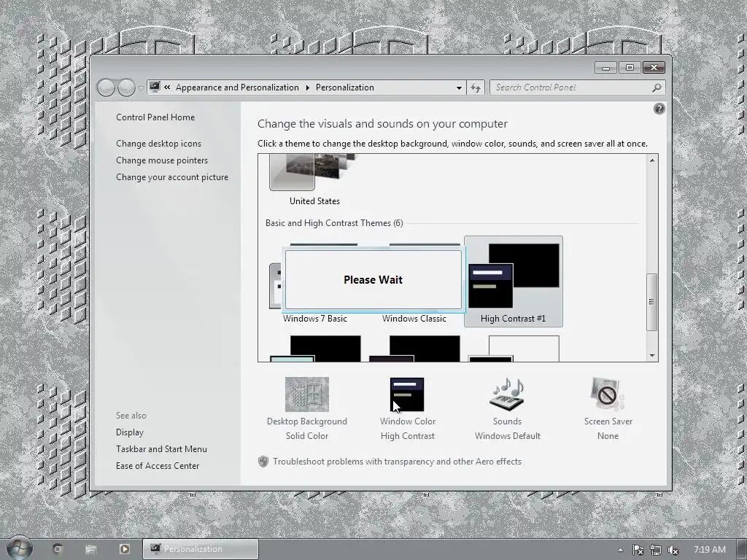Select Appearance and Personalization breadcrumb
Viewport: 747px width, 560px height.
(237, 87)
